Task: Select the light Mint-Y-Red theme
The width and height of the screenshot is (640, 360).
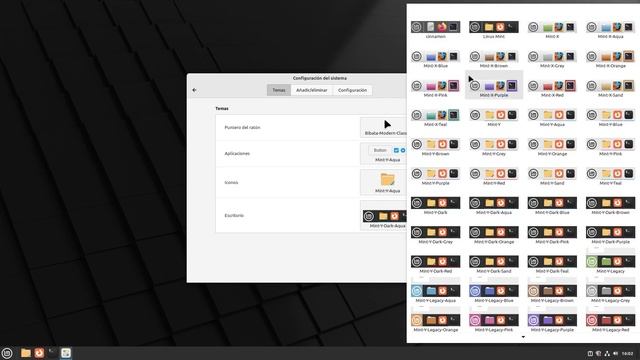Action: coord(494,176)
